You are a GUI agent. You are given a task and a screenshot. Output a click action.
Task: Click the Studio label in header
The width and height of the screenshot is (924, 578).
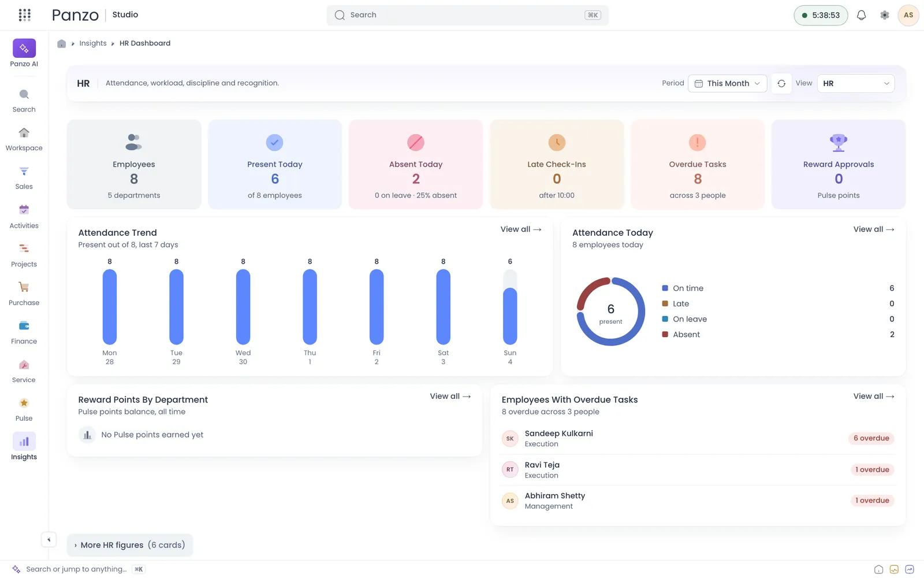(x=125, y=14)
